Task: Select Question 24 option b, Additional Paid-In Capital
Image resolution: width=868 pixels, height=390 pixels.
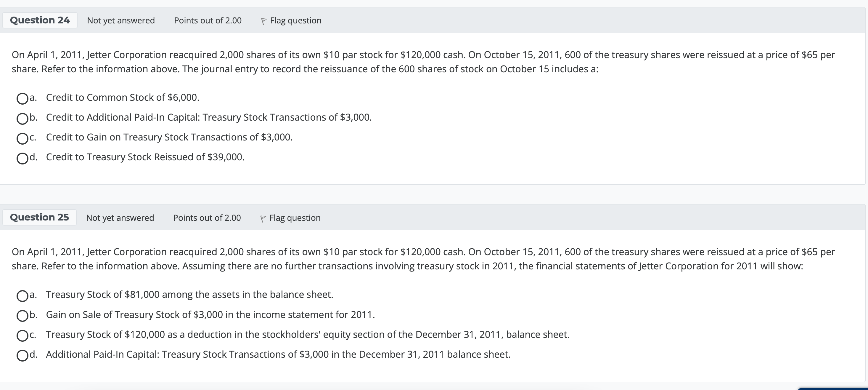Action: click(22, 119)
